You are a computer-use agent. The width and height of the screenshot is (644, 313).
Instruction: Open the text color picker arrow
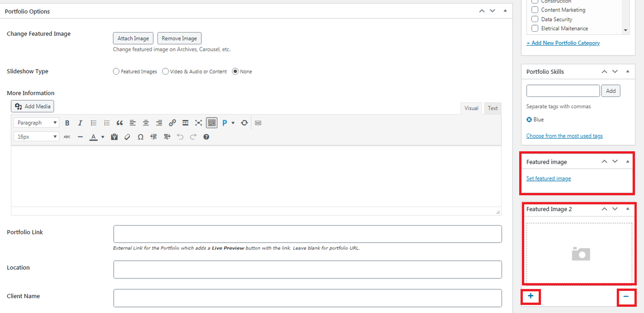103,137
